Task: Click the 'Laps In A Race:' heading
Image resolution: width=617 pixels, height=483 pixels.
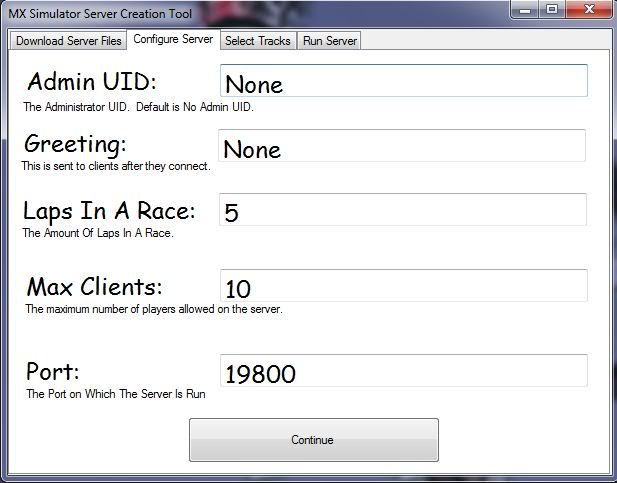Action: click(x=109, y=211)
